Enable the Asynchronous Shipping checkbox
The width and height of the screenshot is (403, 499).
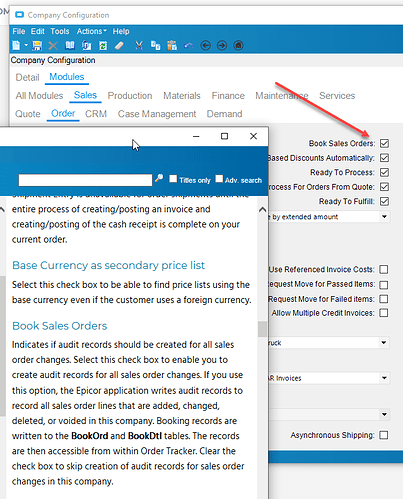[x=384, y=435]
